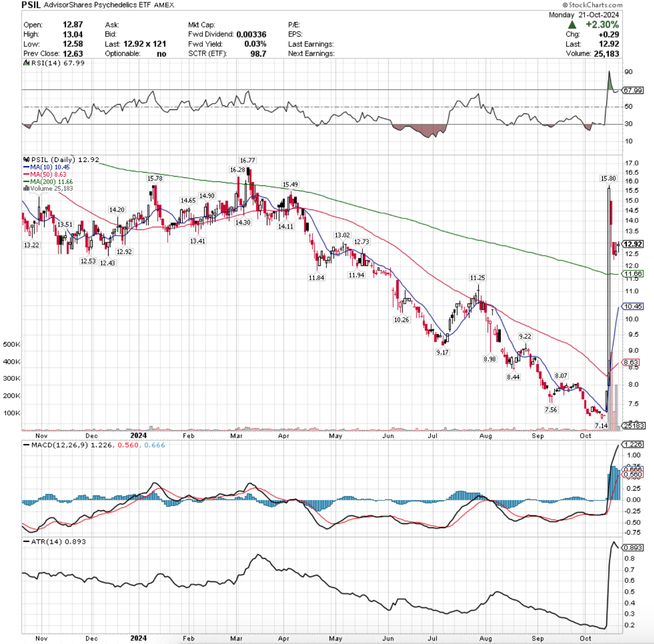Click the 9.17 price low annotation
The image size is (654, 644).
click(x=442, y=352)
